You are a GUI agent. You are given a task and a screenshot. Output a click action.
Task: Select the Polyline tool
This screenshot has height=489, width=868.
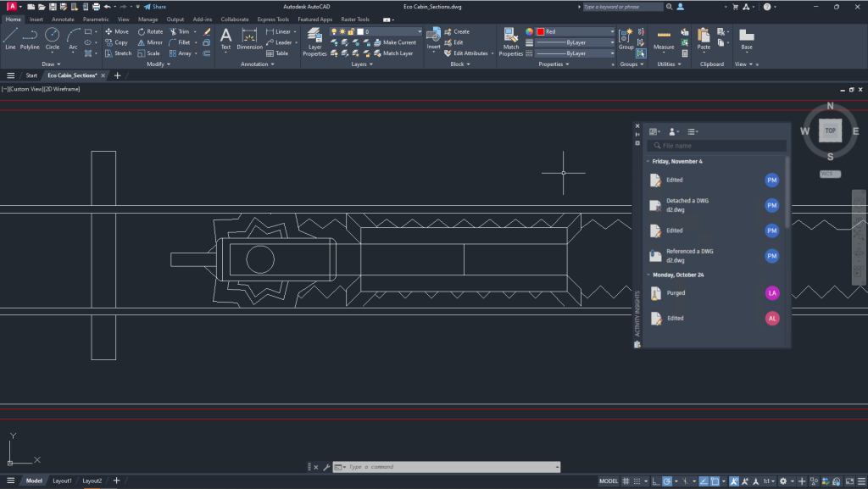pyautogui.click(x=31, y=36)
